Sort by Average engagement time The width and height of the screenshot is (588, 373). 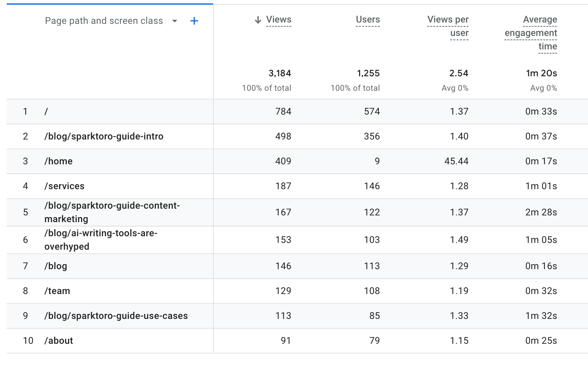pos(530,33)
